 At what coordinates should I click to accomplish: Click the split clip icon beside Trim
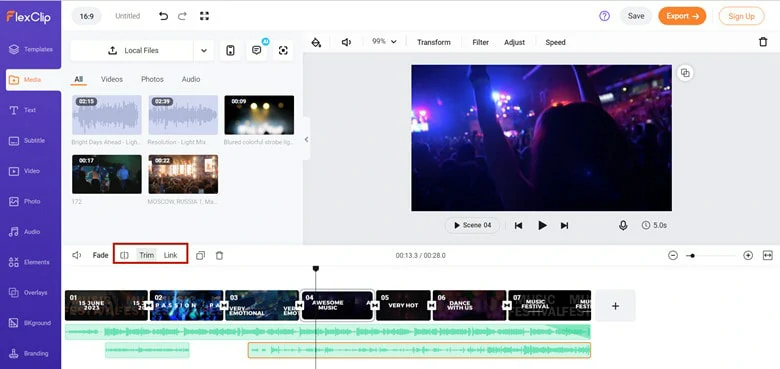pos(124,255)
